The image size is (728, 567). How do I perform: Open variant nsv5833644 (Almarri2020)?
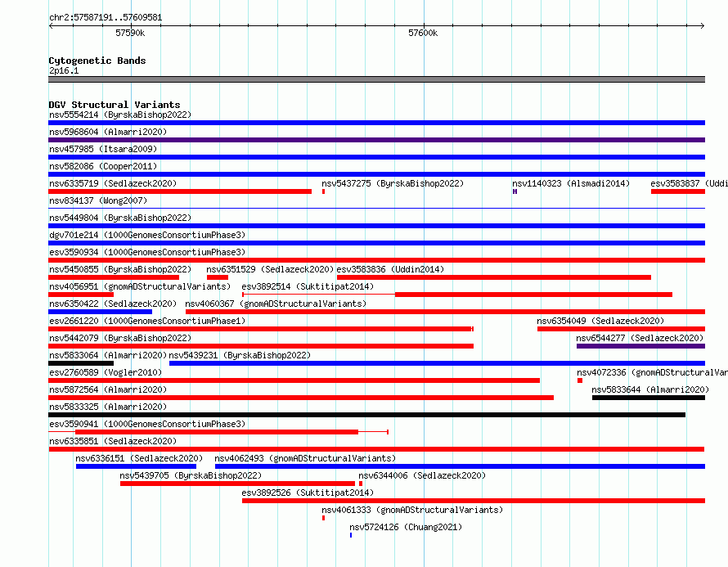650,389
